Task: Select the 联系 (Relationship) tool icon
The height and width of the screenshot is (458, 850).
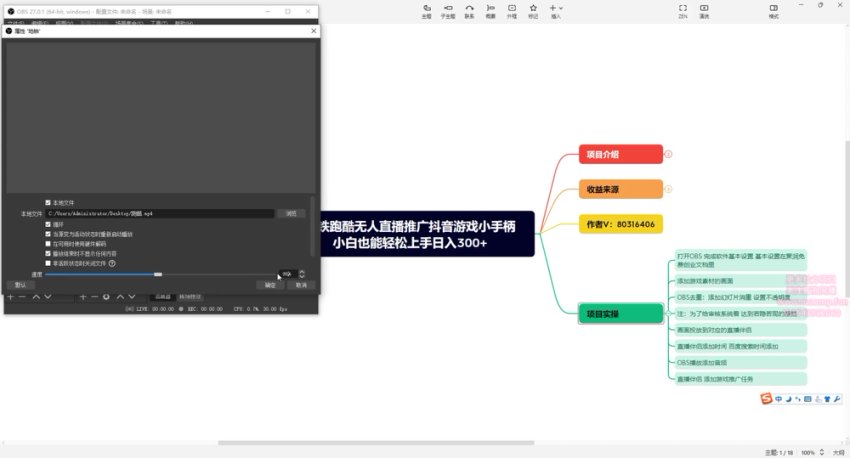Action: (x=469, y=9)
